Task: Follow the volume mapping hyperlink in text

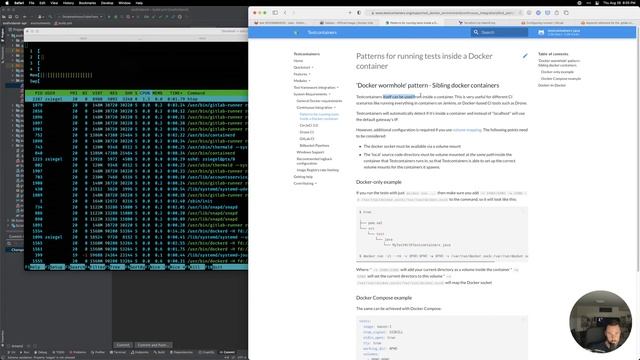Action: point(467,130)
